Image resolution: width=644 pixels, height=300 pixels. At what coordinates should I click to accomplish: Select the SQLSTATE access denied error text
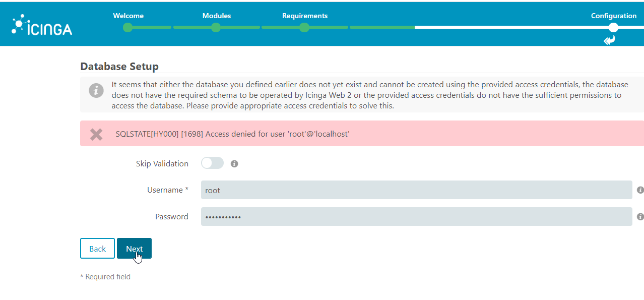point(232,134)
